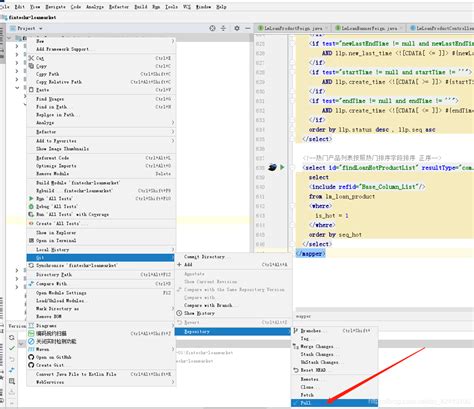474x409 pixels.
Task: Click the green checkmark commit icon
Action: (12, 348)
